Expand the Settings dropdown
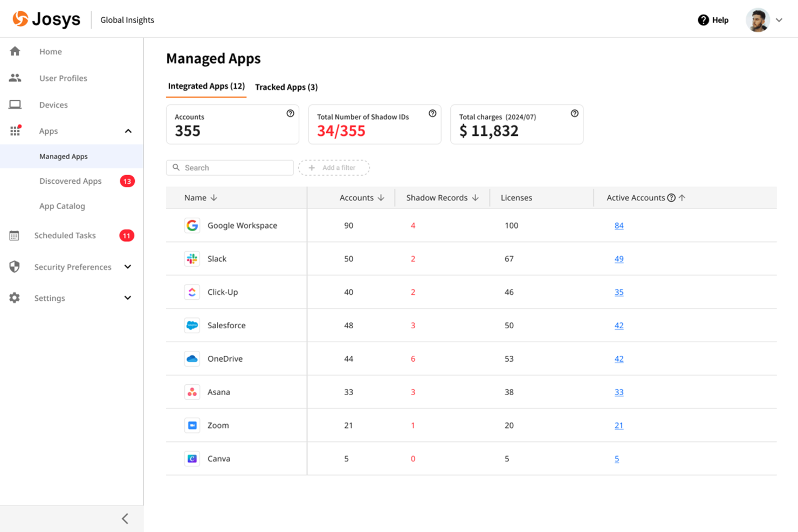 (128, 298)
